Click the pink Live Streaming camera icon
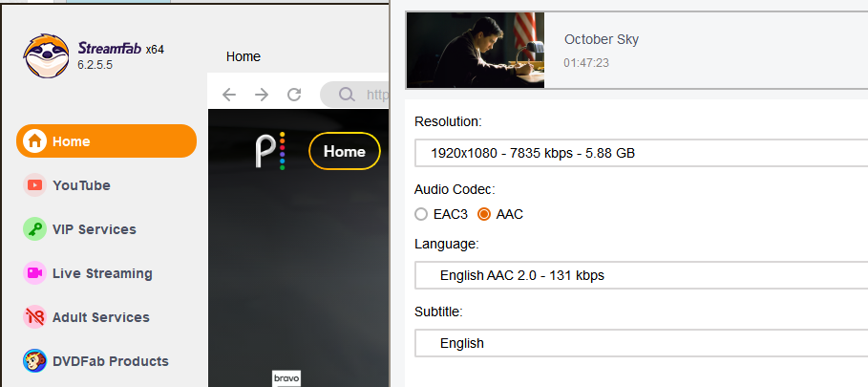This screenshot has width=868, height=387. click(x=35, y=273)
